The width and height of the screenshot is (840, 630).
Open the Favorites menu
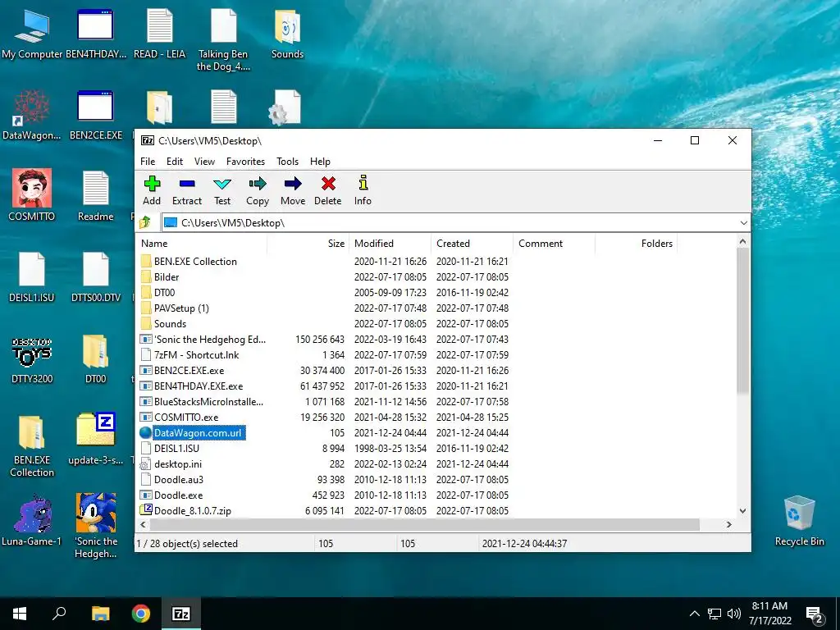coord(245,162)
